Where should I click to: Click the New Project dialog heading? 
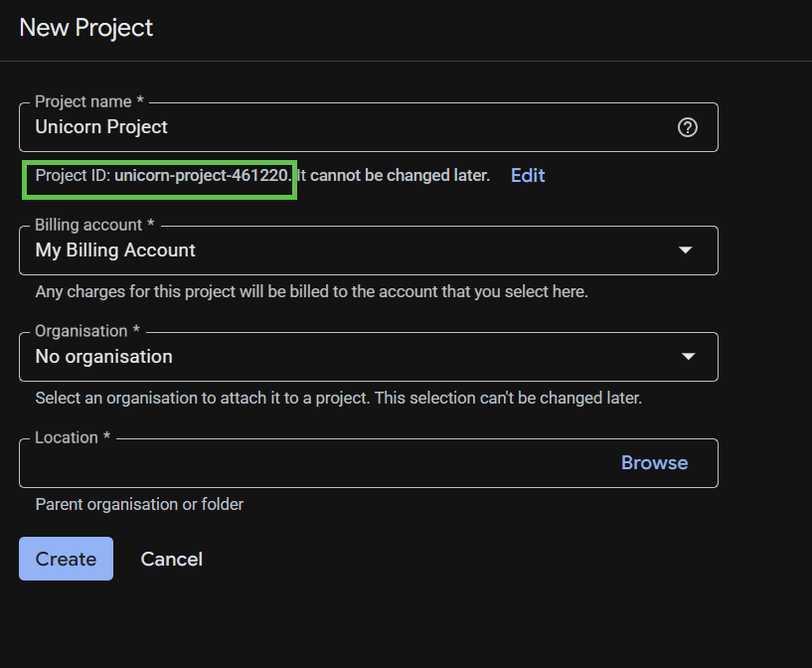tap(85, 28)
